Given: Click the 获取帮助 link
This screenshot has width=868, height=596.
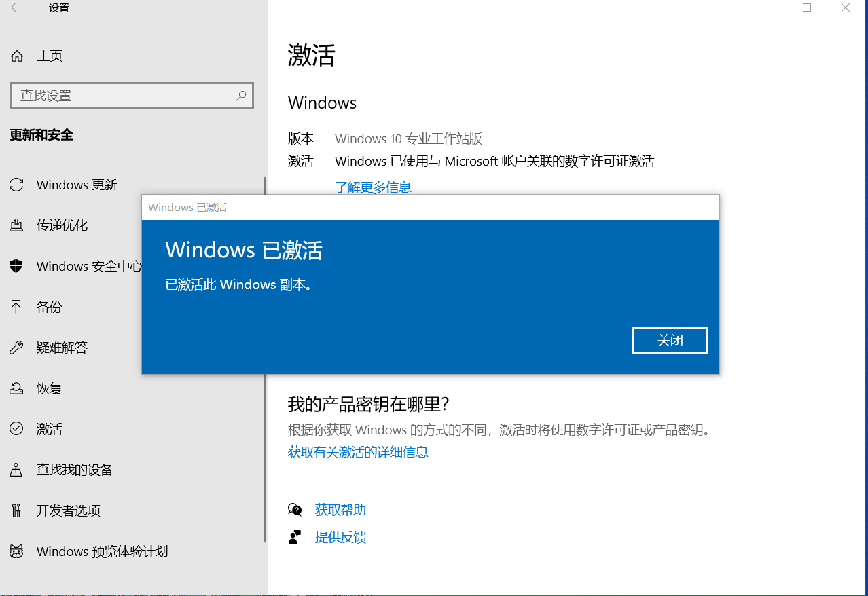Looking at the screenshot, I should click(340, 510).
